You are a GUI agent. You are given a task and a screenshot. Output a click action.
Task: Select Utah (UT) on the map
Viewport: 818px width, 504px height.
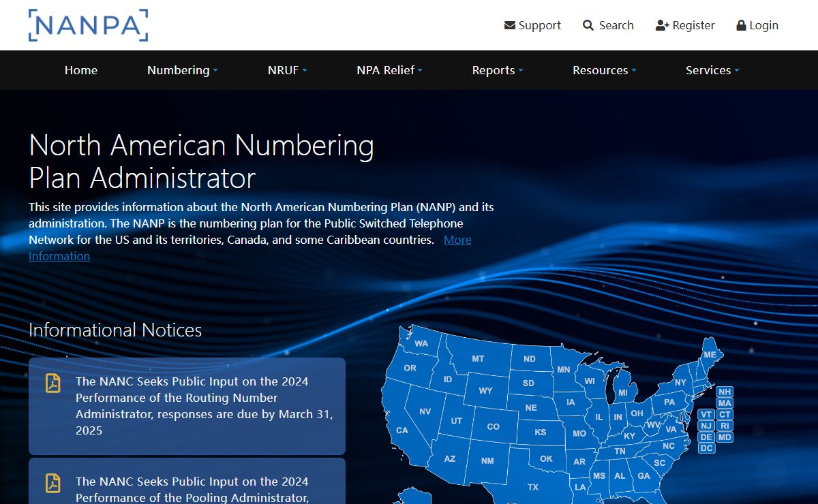coord(456,421)
